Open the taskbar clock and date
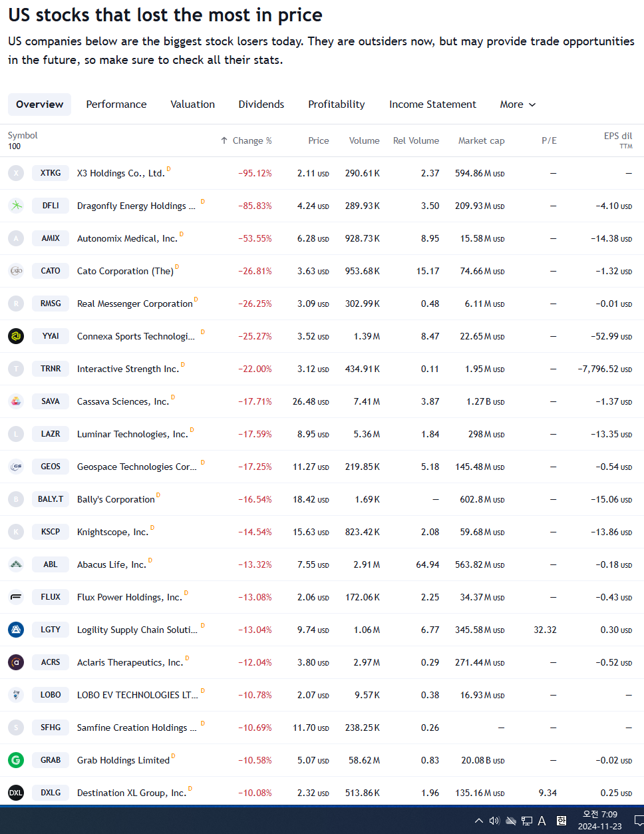This screenshot has height=834, width=644. [x=600, y=821]
